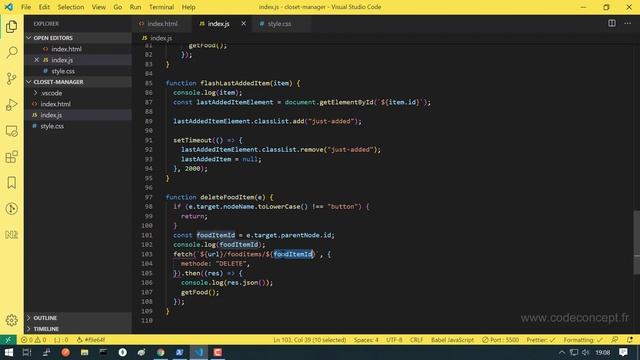Click the feedback icon in status bar
The height and width of the screenshot is (360, 640).
[x=614, y=340]
